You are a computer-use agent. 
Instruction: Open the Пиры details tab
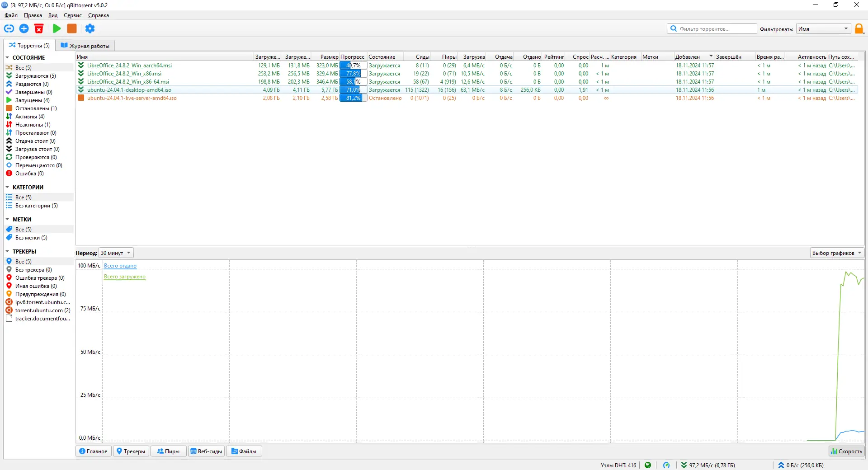tap(168, 451)
